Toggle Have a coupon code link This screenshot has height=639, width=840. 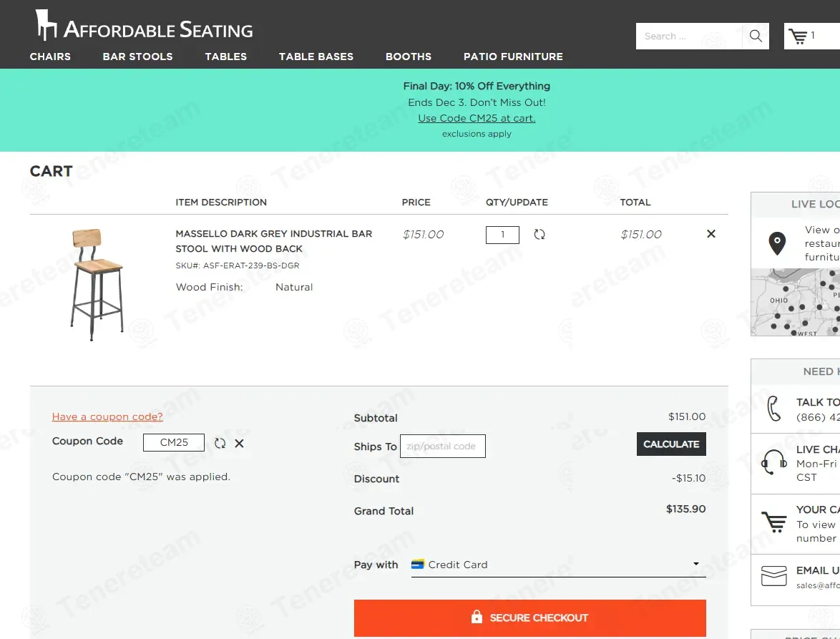tap(107, 416)
